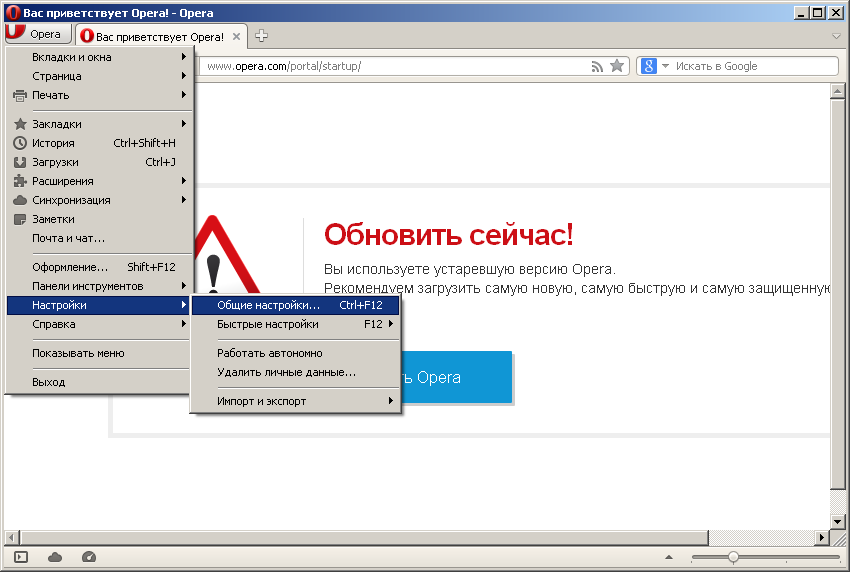850x572 pixels.
Task: Select "Загрузки" menu item
Action: click(99, 162)
